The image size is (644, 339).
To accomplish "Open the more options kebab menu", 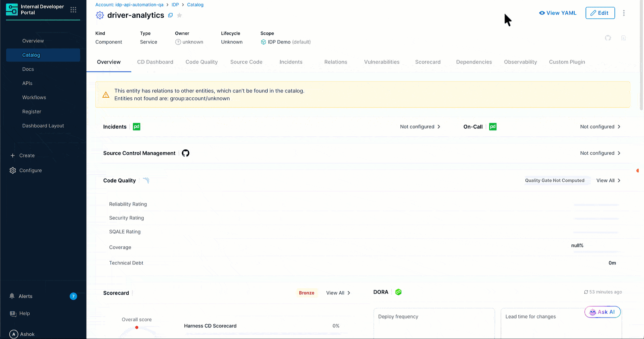I will point(624,13).
